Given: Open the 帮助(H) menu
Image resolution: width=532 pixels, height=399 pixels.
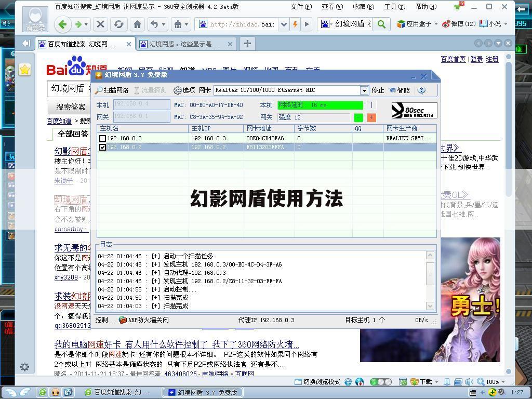Looking at the screenshot, I should 426,6.
